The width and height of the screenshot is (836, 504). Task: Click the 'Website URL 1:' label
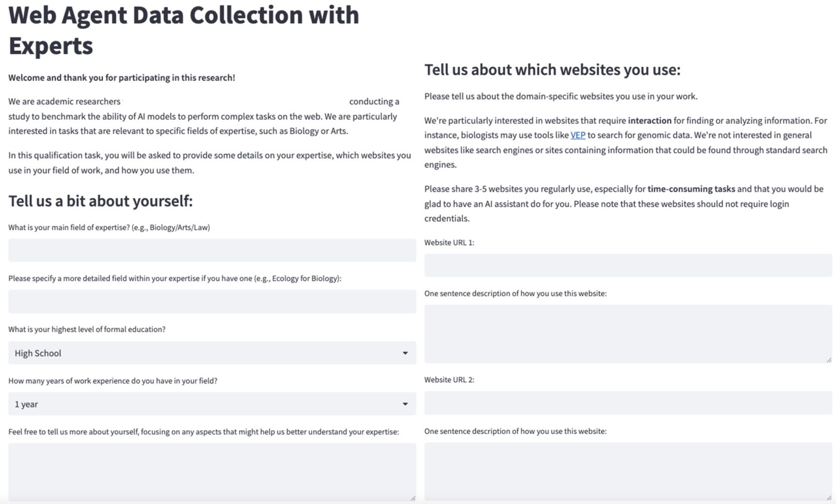pos(449,243)
